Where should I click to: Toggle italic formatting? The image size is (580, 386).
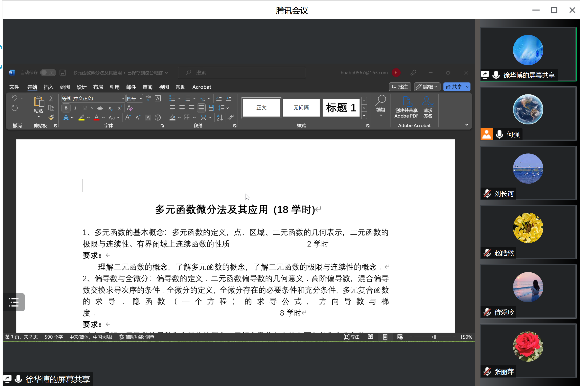[x=75, y=108]
